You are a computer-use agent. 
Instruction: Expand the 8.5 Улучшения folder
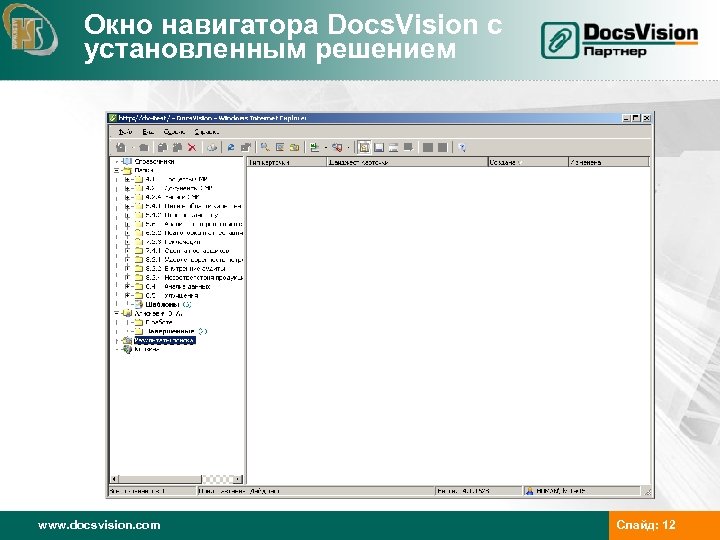tap(128, 295)
